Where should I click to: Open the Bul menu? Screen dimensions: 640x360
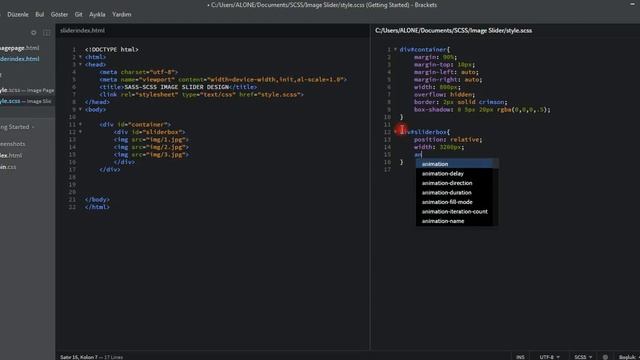40,14
